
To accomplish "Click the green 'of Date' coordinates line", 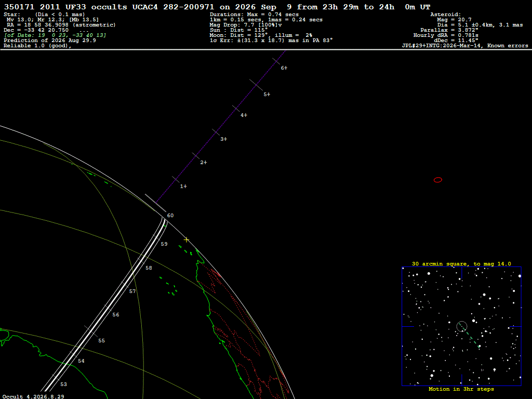I will pyautogui.click(x=55, y=35).
